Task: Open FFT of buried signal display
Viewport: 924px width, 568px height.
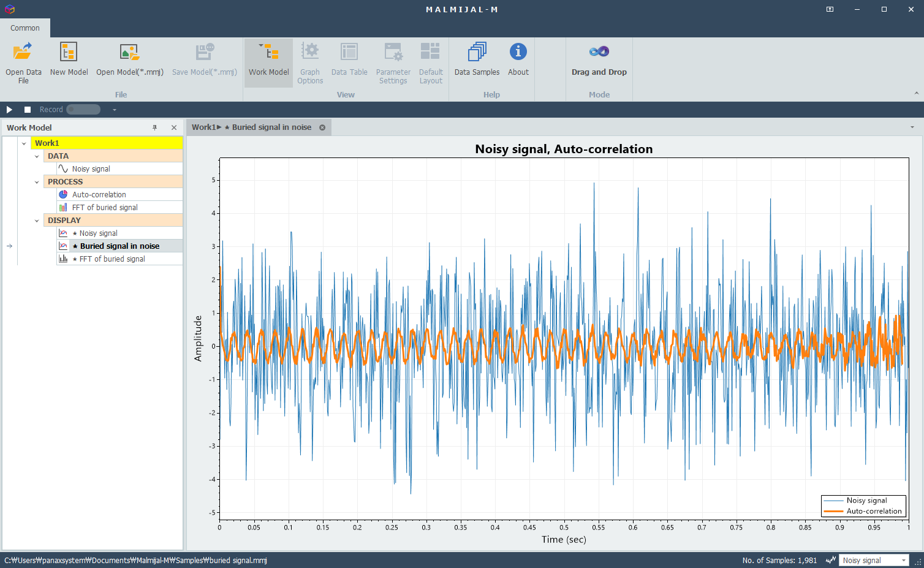Action: pyautogui.click(x=119, y=259)
